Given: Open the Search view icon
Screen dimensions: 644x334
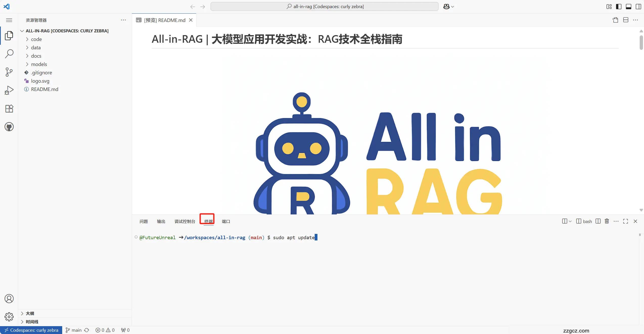Looking at the screenshot, I should tap(9, 54).
